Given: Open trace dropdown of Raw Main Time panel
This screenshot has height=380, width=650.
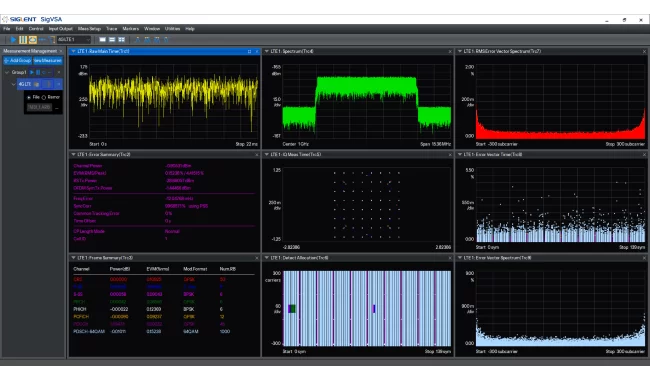Looking at the screenshot, I should click(x=73, y=51).
